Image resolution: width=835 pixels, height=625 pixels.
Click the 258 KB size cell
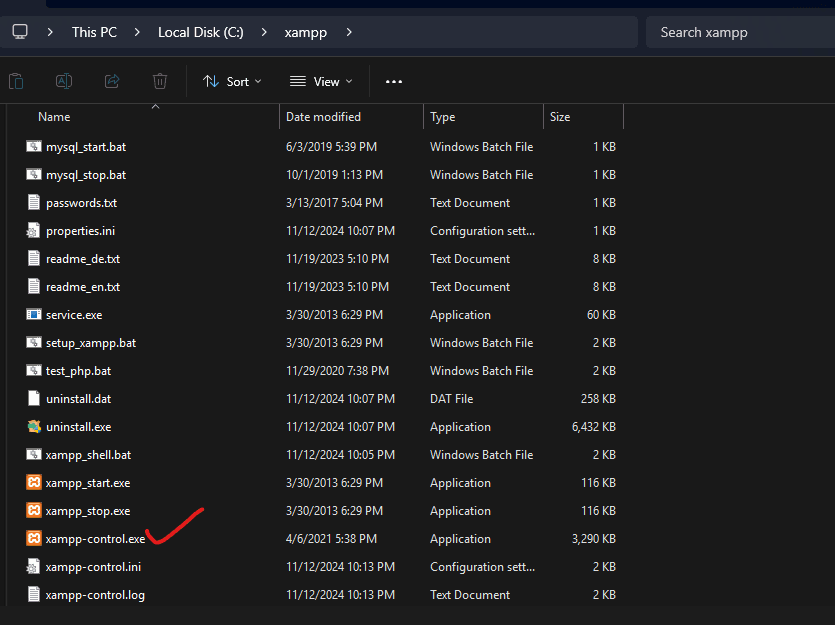598,399
